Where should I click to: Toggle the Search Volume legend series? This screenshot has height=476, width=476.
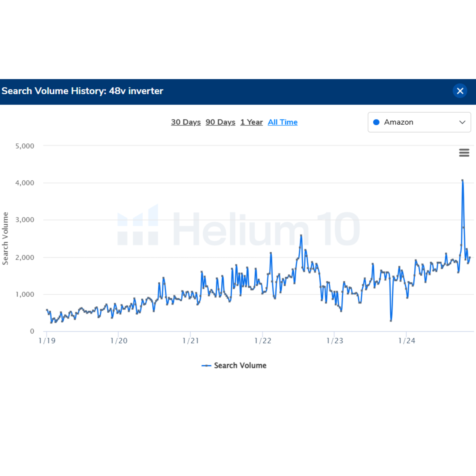pyautogui.click(x=234, y=365)
